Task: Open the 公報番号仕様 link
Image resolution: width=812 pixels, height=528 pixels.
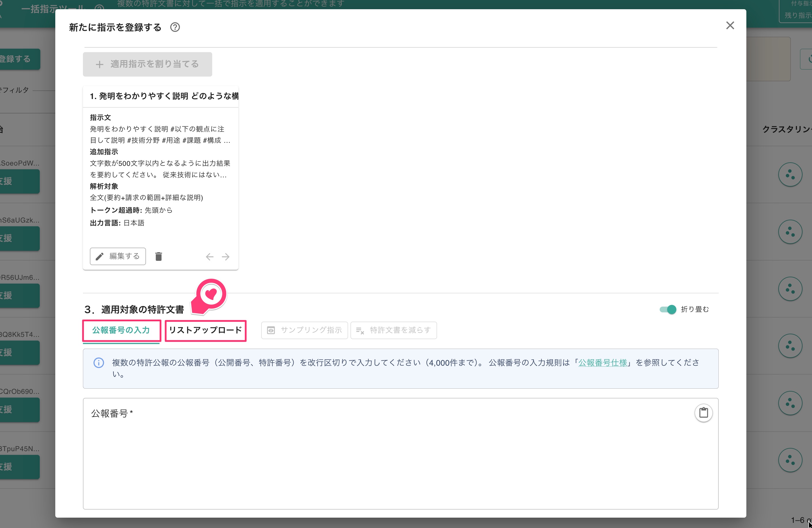Action: [x=602, y=362]
